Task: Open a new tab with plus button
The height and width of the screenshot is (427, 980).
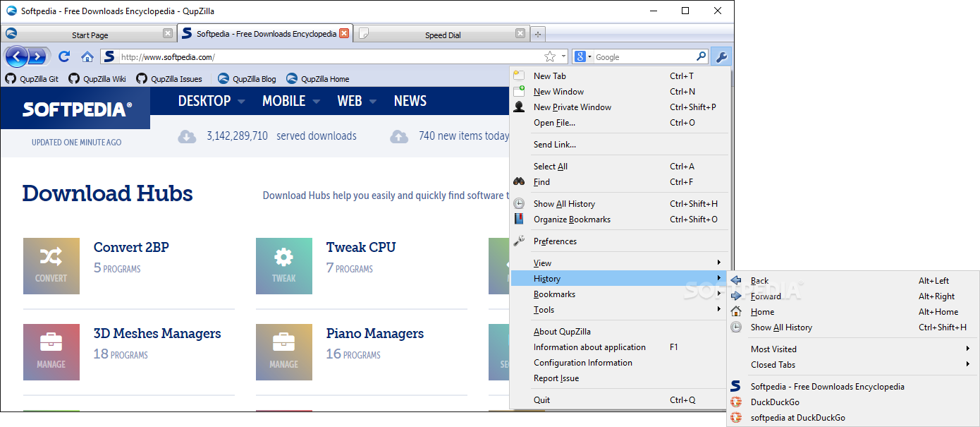Action: click(538, 34)
